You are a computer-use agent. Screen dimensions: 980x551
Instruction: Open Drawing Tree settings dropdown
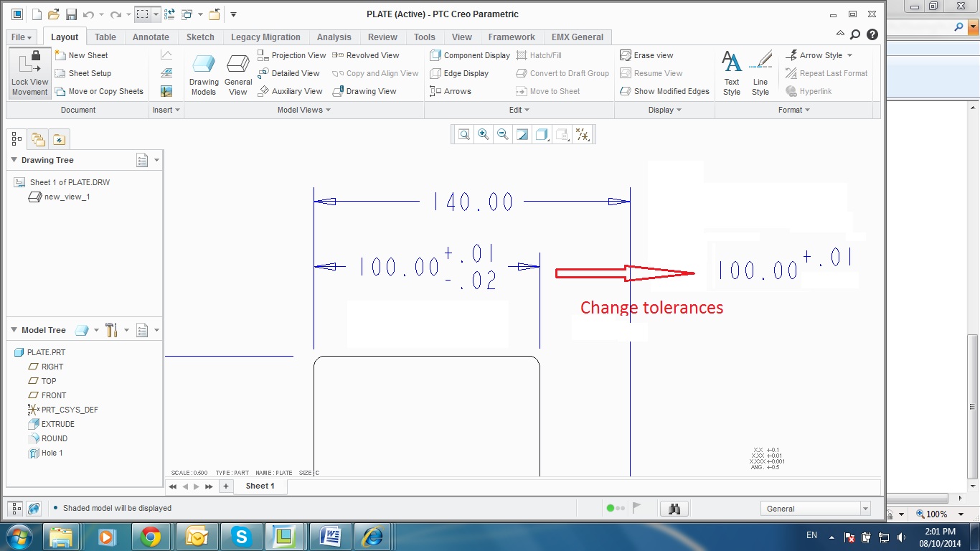pos(148,161)
